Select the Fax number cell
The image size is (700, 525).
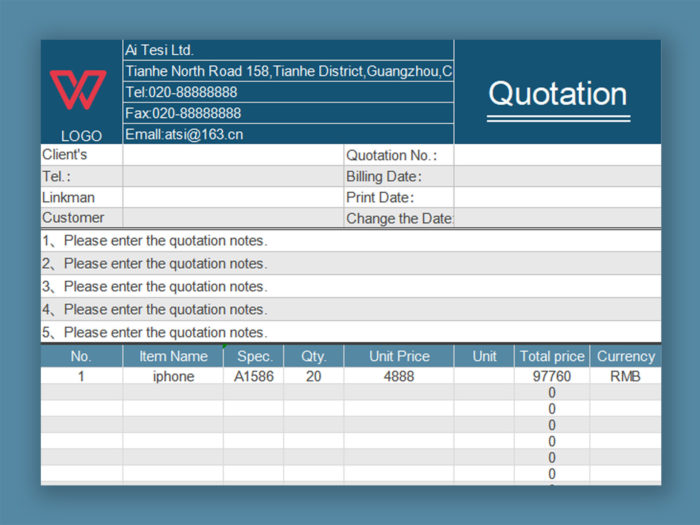point(288,113)
